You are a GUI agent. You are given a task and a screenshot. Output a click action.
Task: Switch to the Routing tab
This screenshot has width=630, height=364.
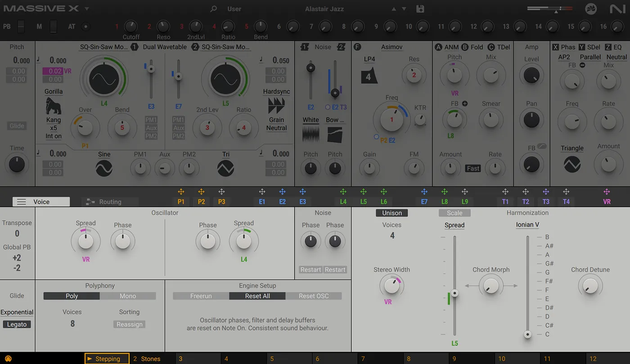point(110,202)
